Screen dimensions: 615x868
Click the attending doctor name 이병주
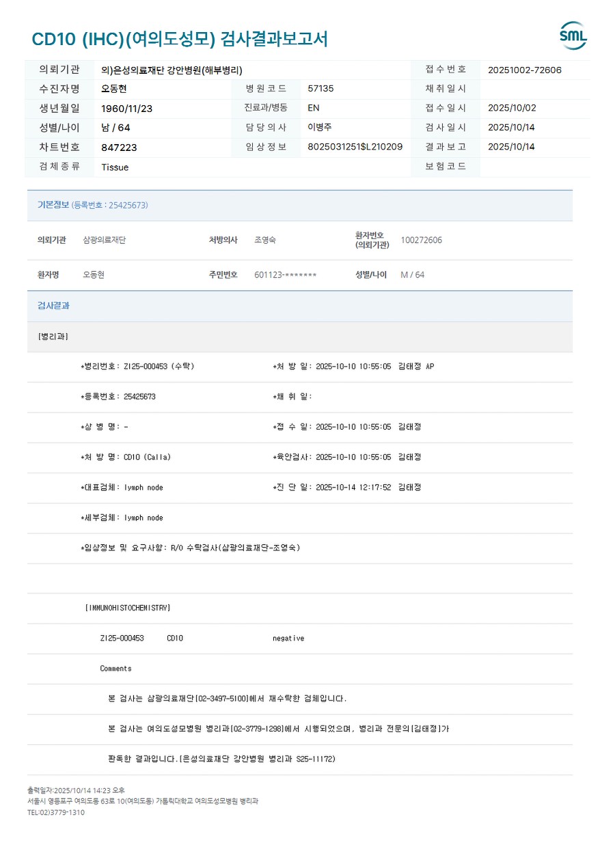coord(320,128)
